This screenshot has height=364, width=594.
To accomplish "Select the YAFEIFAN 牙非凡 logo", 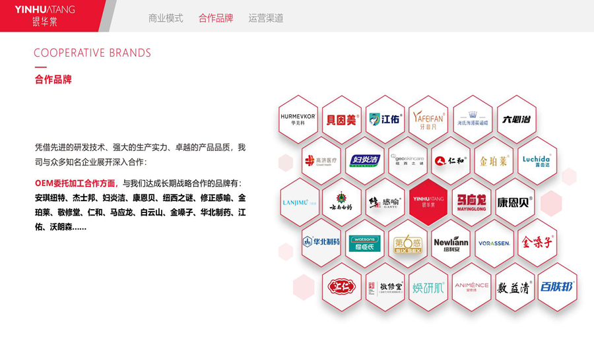I will tap(428, 119).
